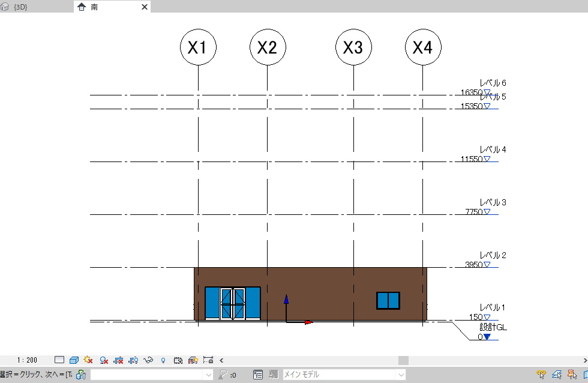
Task: Toggle the Crop View icon
Action: point(119,360)
